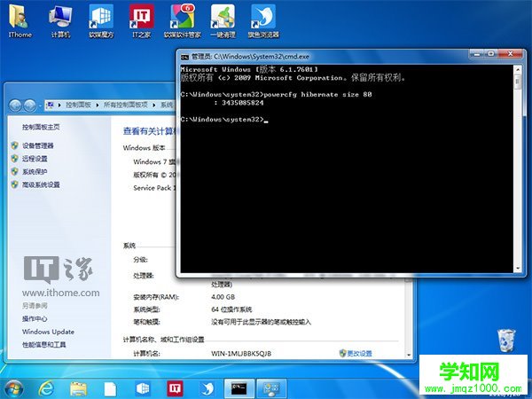Click the 查看有关计算机 heading
The width and height of the screenshot is (532, 399).
pos(150,131)
